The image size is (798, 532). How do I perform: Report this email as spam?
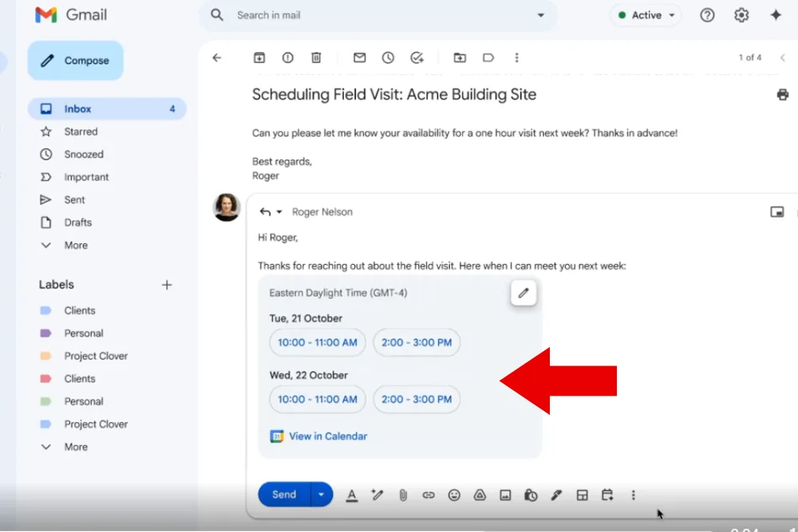287,57
